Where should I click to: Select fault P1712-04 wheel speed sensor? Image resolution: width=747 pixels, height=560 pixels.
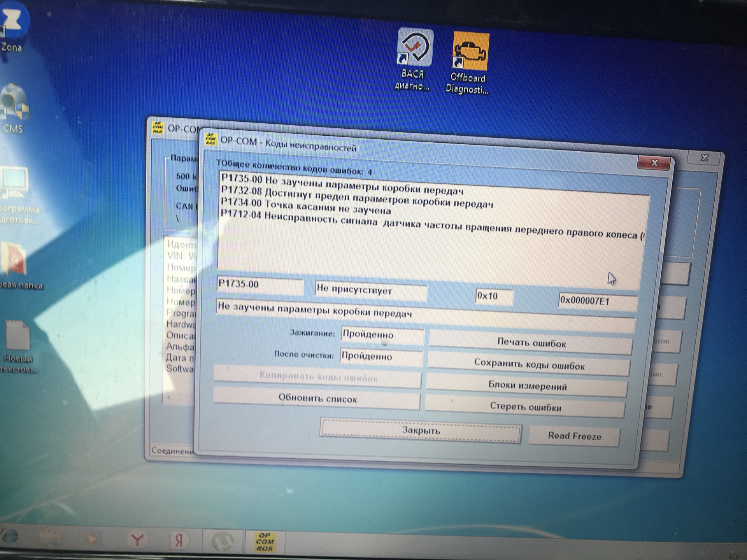point(433,225)
